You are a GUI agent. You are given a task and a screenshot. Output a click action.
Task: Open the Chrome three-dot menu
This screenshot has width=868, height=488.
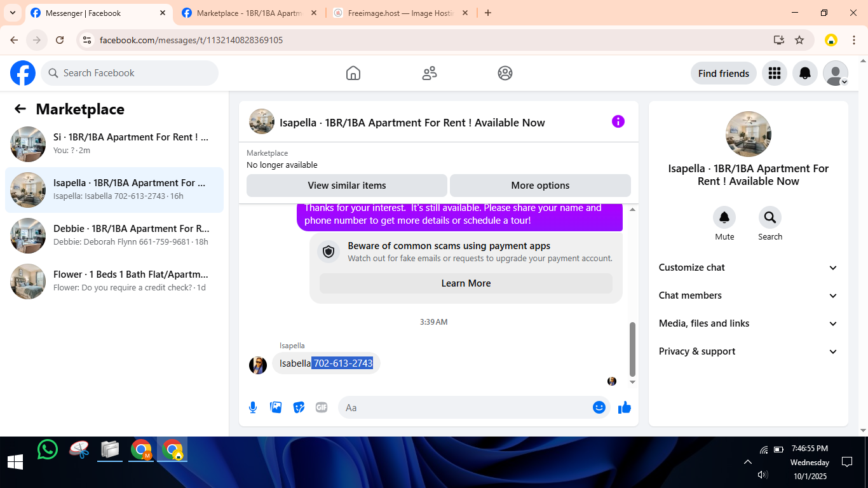coord(854,40)
